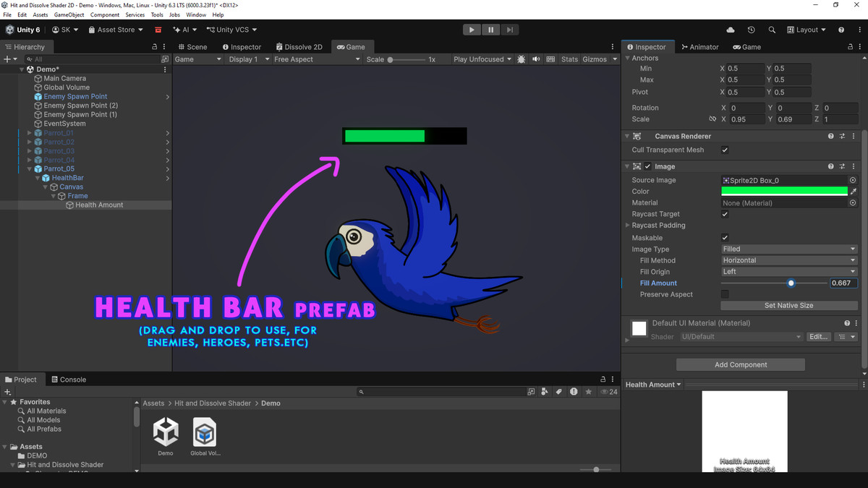Lock the Hierarchy panel with the padlock icon
868x488 pixels.
click(x=154, y=47)
